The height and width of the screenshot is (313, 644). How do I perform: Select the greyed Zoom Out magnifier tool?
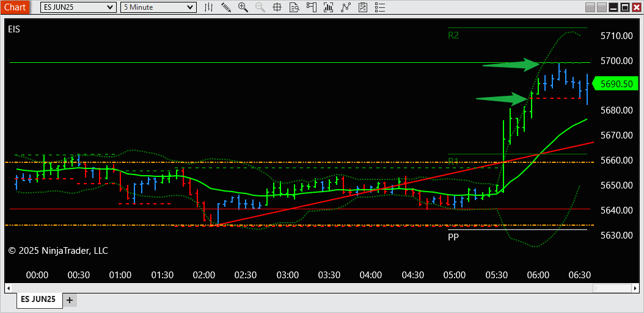point(260,7)
